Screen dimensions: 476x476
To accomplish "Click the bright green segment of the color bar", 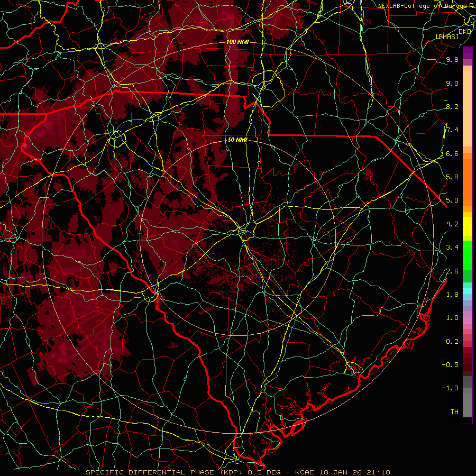I will [x=467, y=255].
